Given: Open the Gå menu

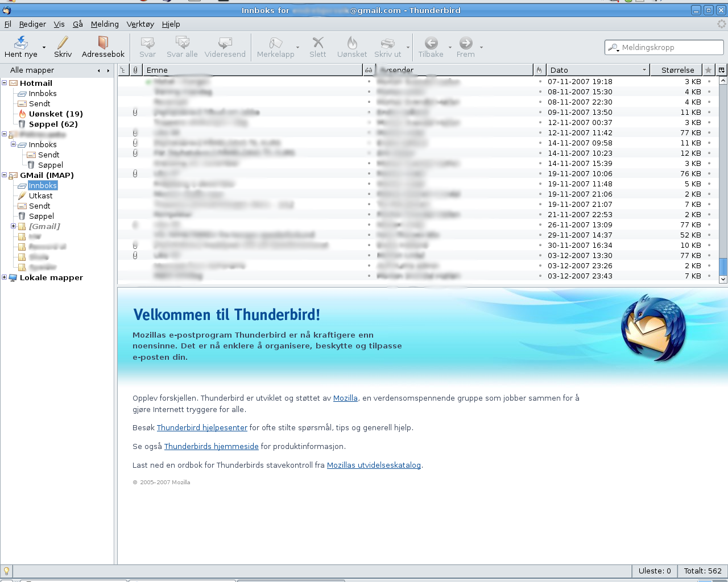Looking at the screenshot, I should [x=78, y=24].
